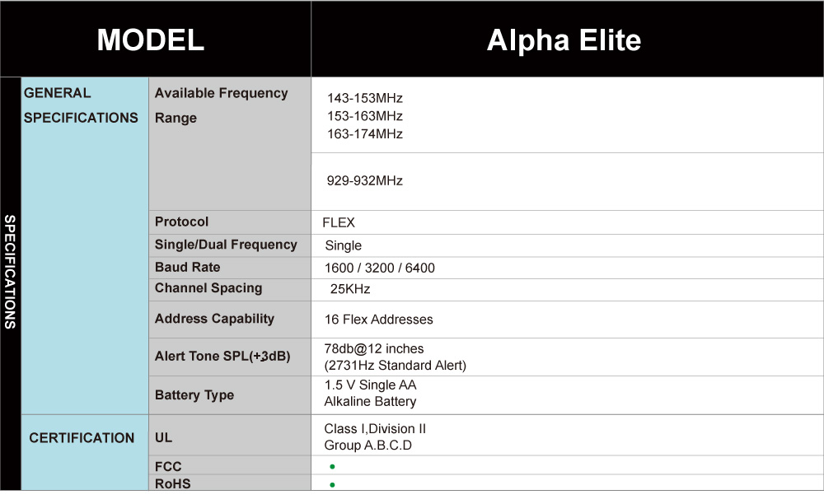Click the green dot in FCC row
824x504 pixels.
click(332, 466)
